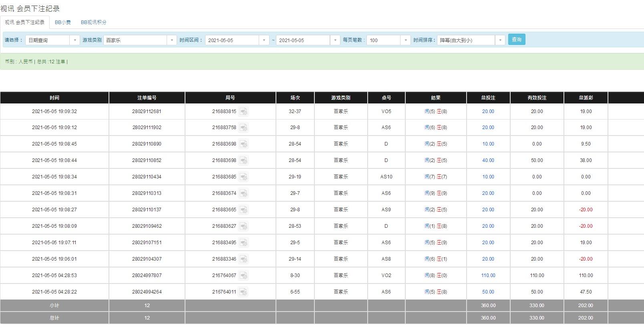Click the 40.00 total bet amount link

coord(488,160)
